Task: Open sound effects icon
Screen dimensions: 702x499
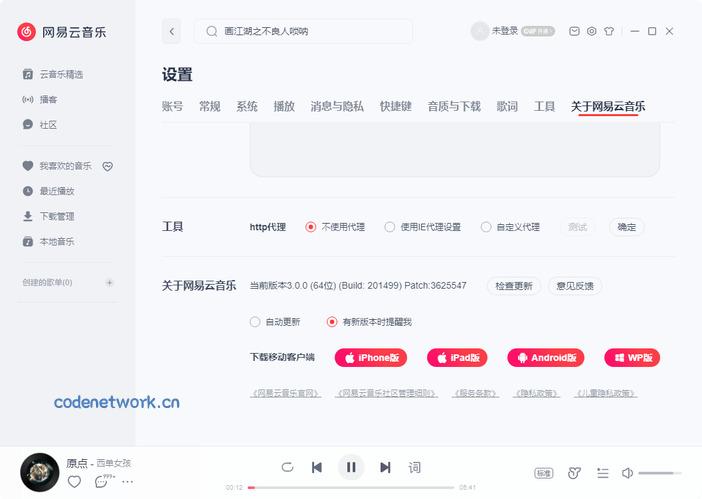Action: (x=574, y=473)
